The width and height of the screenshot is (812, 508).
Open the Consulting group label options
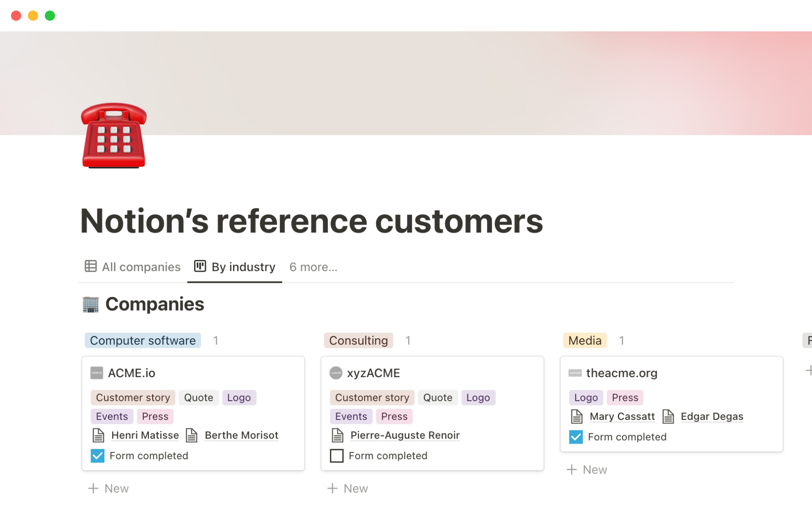(x=358, y=341)
